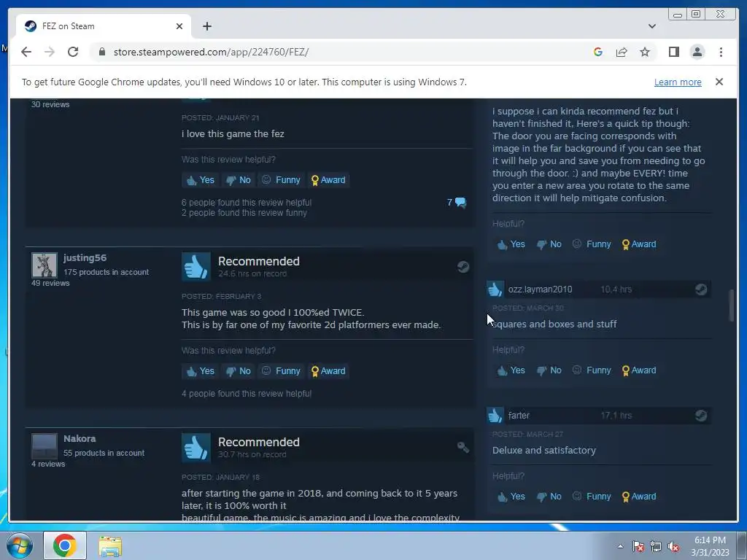Viewport: 747px width, 560px height.
Task: Award the 'i love this game the fez' review
Action: click(328, 180)
